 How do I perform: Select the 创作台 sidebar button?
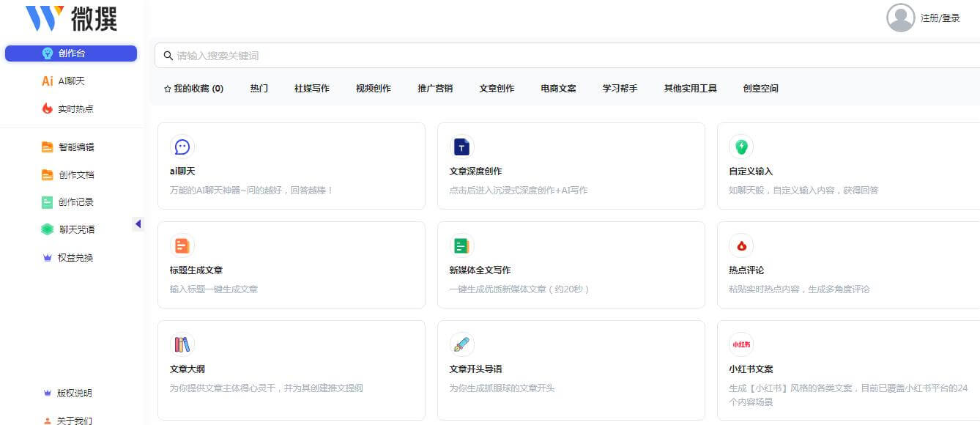(x=71, y=53)
